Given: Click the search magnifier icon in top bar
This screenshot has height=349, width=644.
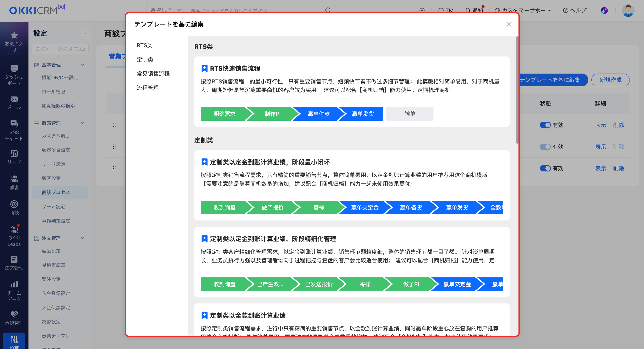Looking at the screenshot, I should pyautogui.click(x=328, y=10).
